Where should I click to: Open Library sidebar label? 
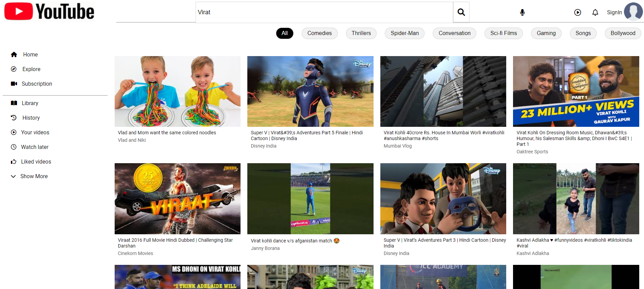30,103
